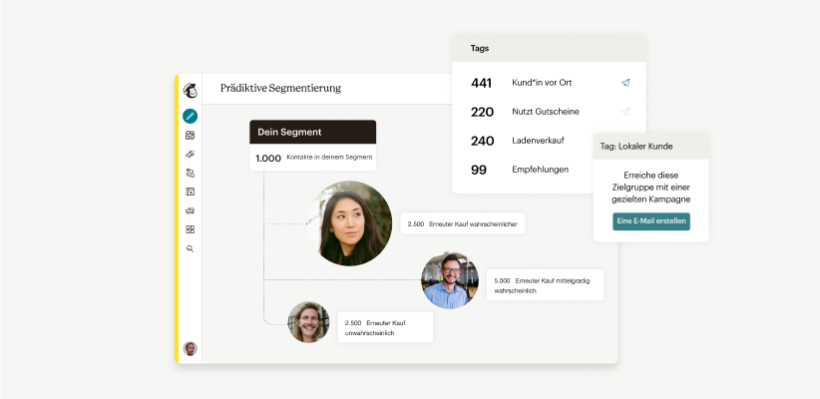Viewport: 820px width, 399px height.
Task: Click the Mailchimp Freddie logo icon
Action: point(190,90)
